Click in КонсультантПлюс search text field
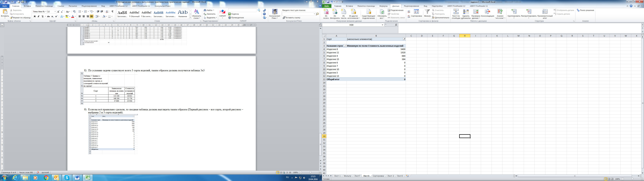The image size is (644, 181). 299,14
